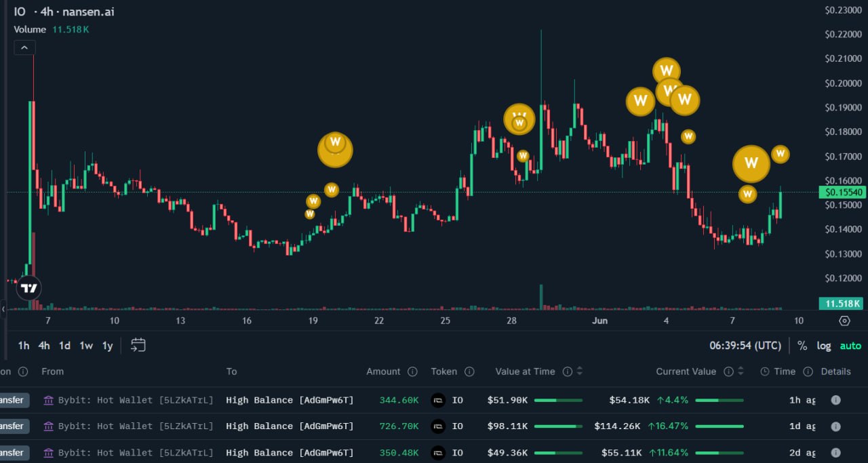Click the small W marker just above the June 4 candles
The width and height of the screenshot is (868, 463).
pyautogui.click(x=688, y=137)
